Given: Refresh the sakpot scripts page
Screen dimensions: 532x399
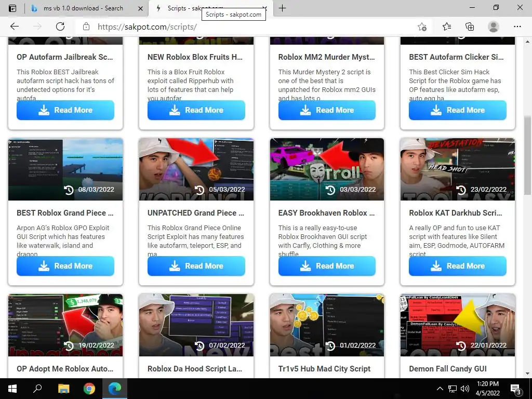Looking at the screenshot, I should (x=60, y=26).
